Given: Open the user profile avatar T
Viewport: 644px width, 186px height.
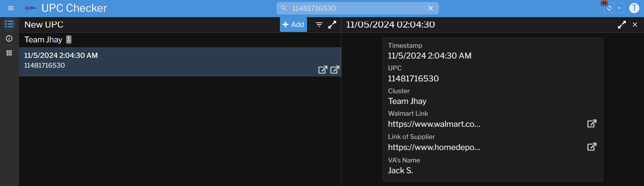Looking at the screenshot, I should [634, 8].
